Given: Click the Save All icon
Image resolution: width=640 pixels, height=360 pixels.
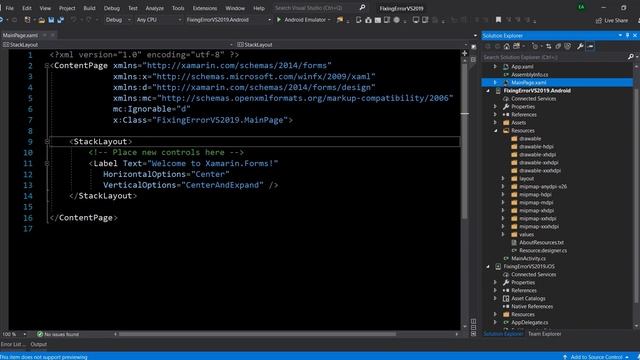Looking at the screenshot, I should point(60,20).
